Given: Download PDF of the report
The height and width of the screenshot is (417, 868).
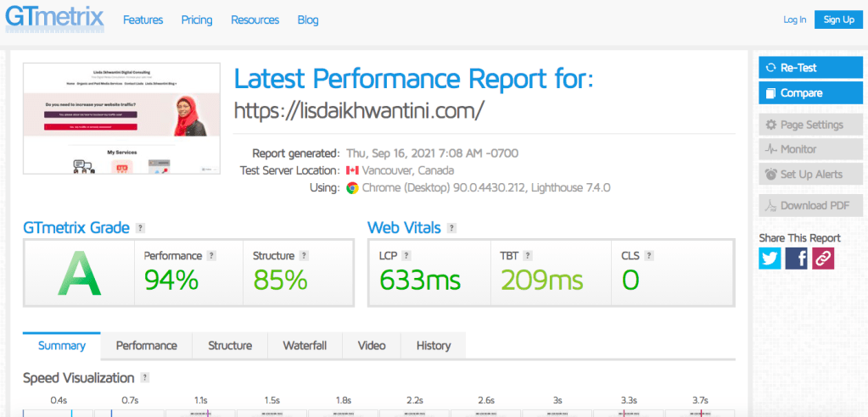Looking at the screenshot, I should [810, 206].
